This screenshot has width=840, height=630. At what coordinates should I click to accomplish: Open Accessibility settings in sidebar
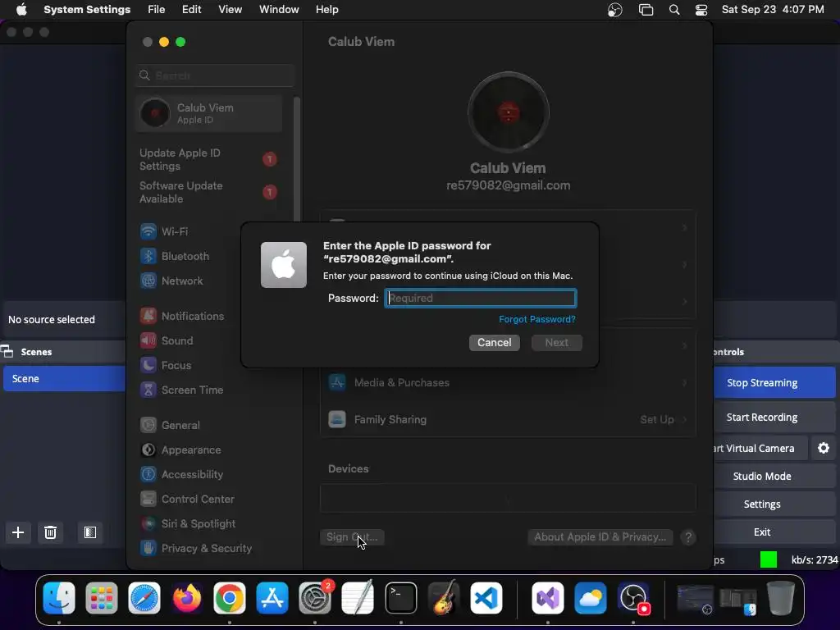coord(209,475)
